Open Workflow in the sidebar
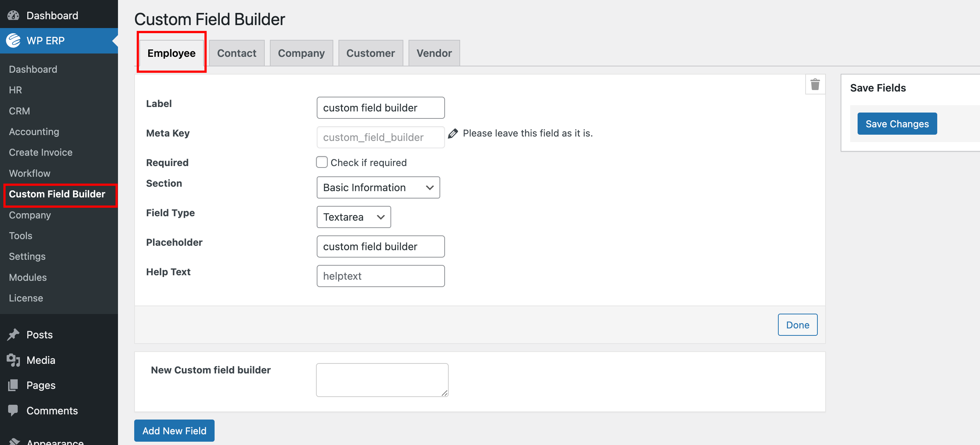This screenshot has width=980, height=445. click(x=29, y=173)
